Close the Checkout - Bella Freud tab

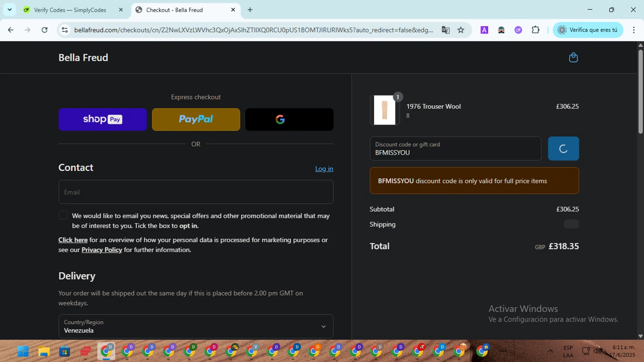[x=233, y=10]
